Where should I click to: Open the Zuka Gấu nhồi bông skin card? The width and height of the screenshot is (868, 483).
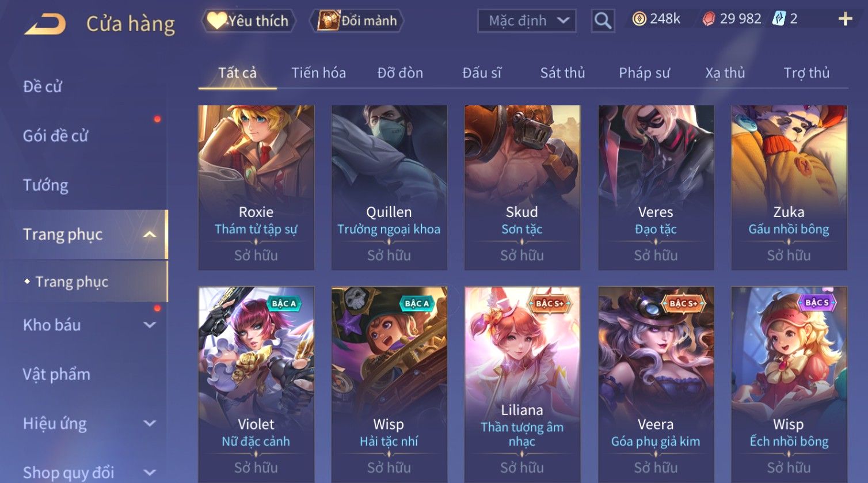click(x=789, y=188)
